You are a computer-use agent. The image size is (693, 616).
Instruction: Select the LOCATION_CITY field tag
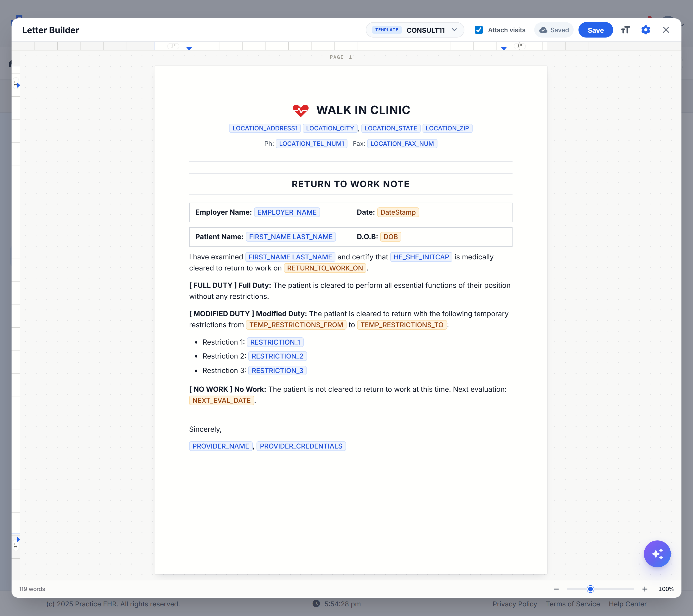(x=330, y=128)
